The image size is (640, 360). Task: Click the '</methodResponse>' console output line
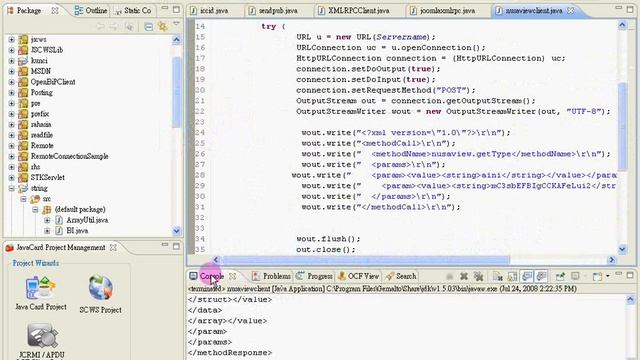230,353
